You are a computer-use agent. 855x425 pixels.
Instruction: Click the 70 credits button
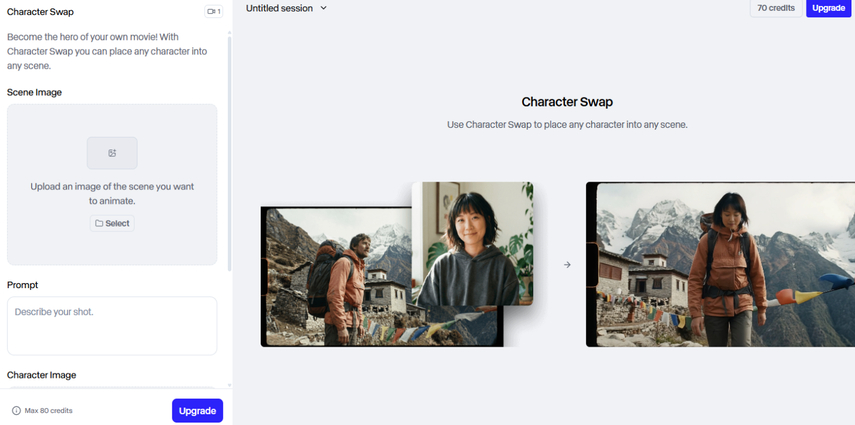click(776, 8)
